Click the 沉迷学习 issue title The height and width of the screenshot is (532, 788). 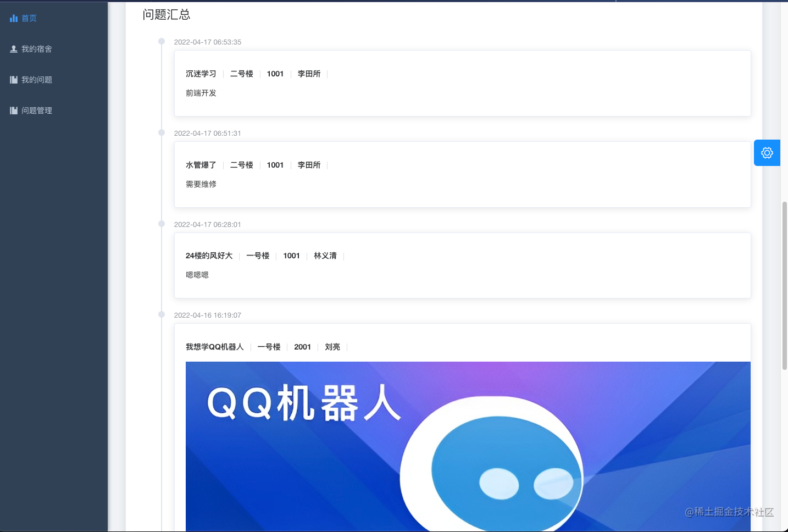coord(201,74)
